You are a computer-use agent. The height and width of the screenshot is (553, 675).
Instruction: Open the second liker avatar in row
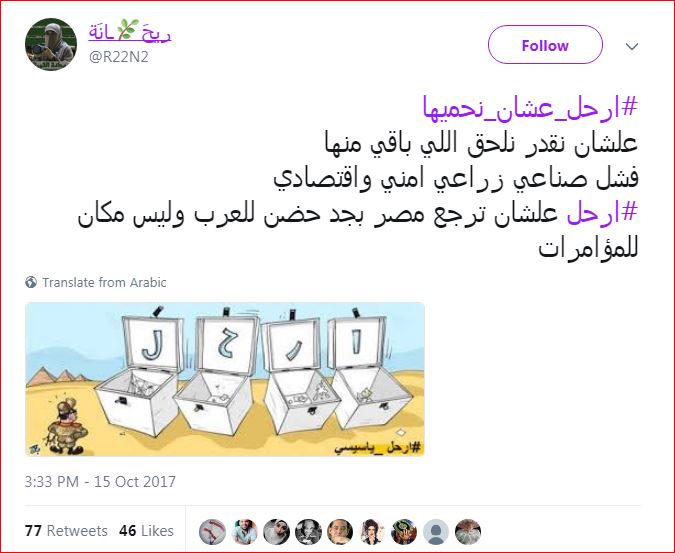pos(244,531)
